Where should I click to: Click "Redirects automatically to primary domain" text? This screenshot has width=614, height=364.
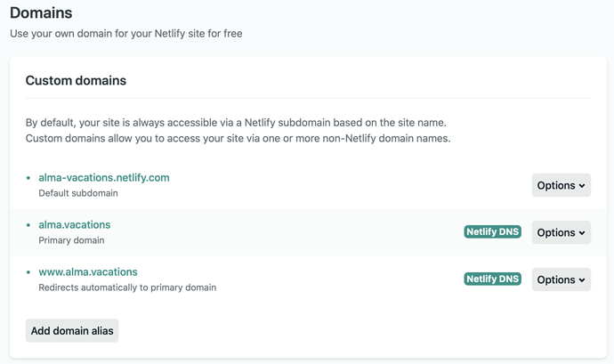pyautogui.click(x=127, y=287)
